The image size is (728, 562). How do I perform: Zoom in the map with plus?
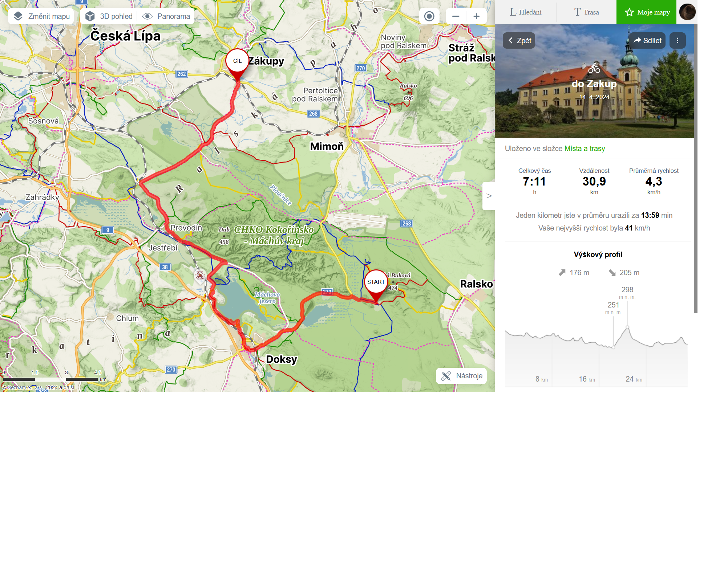coord(477,16)
